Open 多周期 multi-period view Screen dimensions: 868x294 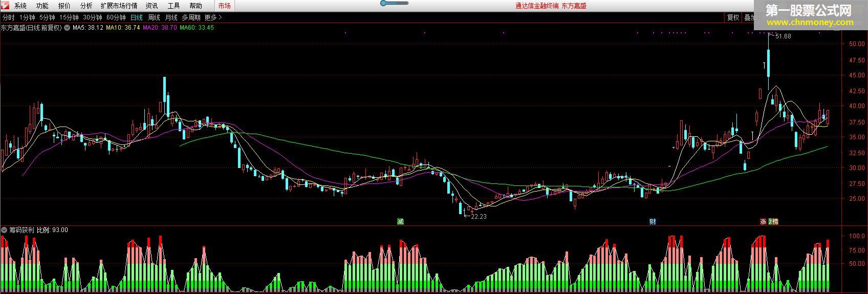click(x=191, y=17)
